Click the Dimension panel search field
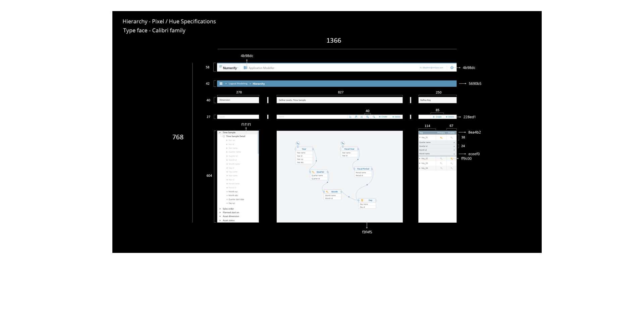Viewport: 644px width, 313px height. click(x=238, y=117)
